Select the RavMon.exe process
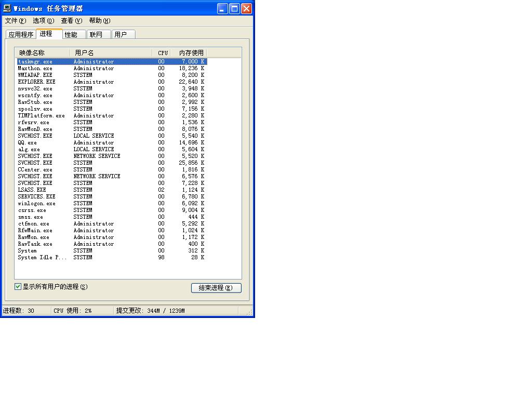532x399 pixels. (112, 237)
